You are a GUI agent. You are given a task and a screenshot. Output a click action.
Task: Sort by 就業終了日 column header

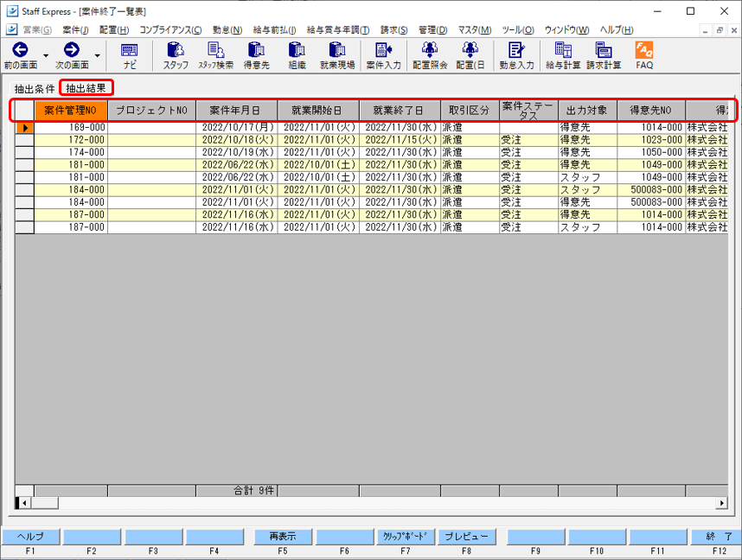tap(400, 111)
